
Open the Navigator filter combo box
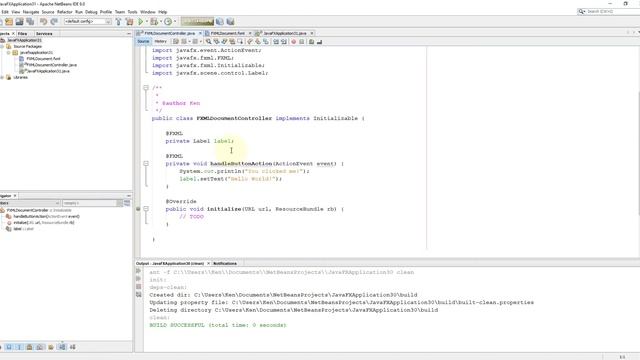click(93, 203)
